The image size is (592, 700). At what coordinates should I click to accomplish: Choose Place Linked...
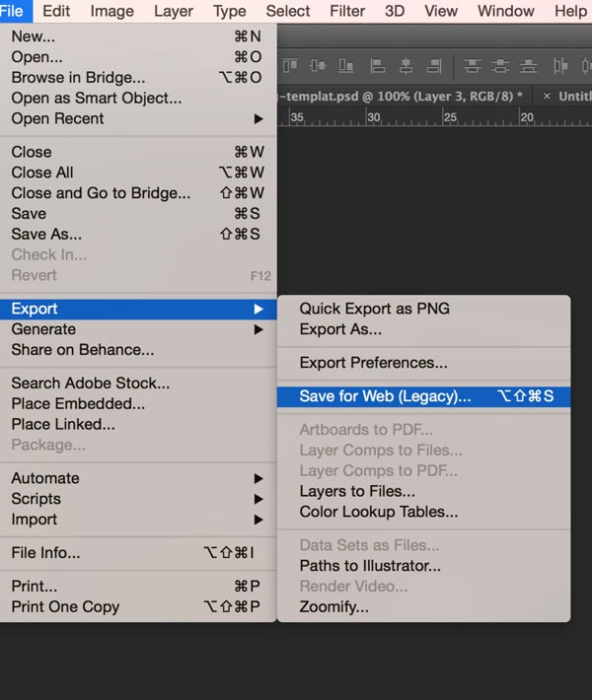pos(138,424)
